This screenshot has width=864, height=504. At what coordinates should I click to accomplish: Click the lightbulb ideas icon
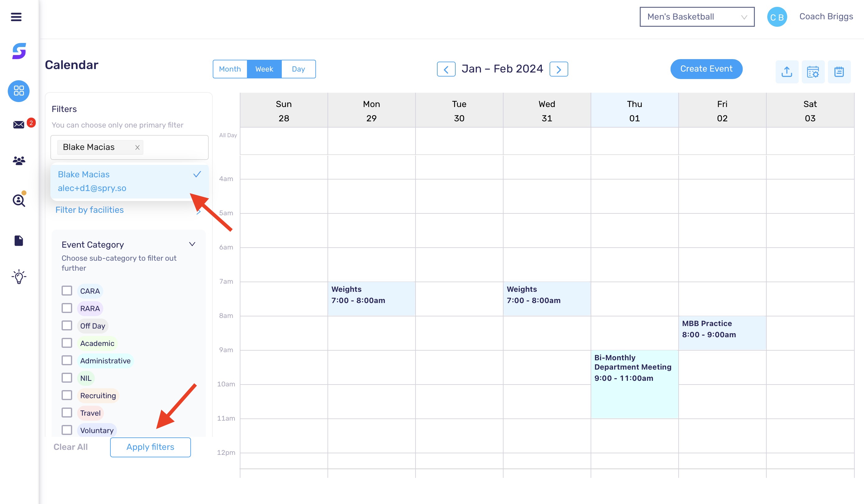[19, 277]
